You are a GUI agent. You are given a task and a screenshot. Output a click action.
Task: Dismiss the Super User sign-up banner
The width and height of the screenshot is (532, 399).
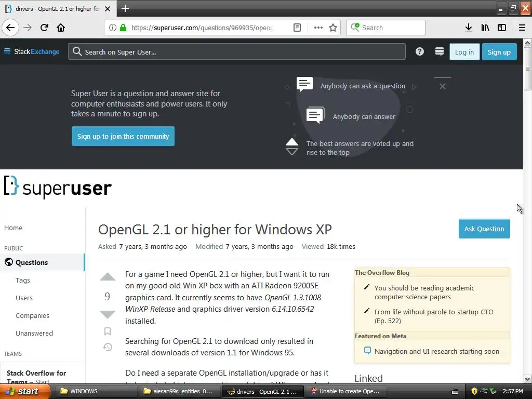pos(443,86)
